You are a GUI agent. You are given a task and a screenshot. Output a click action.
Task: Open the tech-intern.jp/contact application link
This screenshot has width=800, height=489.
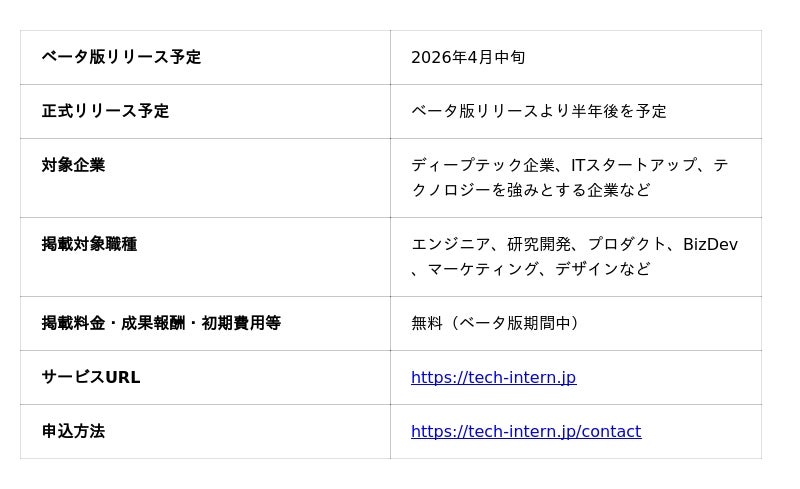point(525,432)
